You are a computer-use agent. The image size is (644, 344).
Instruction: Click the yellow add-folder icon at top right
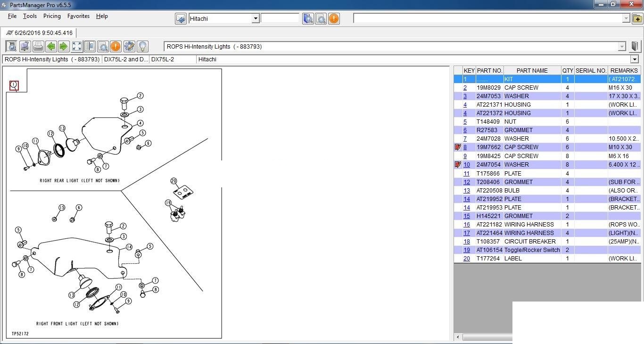(x=637, y=19)
